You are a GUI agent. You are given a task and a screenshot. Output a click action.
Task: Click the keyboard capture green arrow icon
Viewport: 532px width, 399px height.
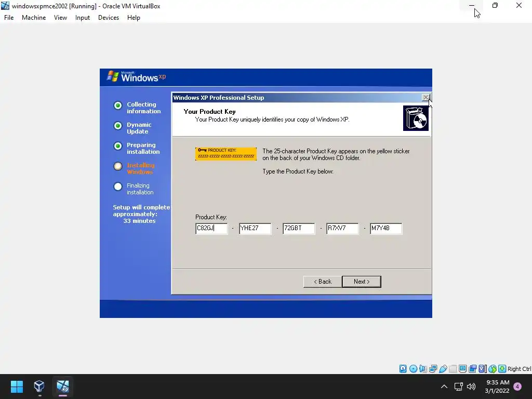[x=502, y=369]
